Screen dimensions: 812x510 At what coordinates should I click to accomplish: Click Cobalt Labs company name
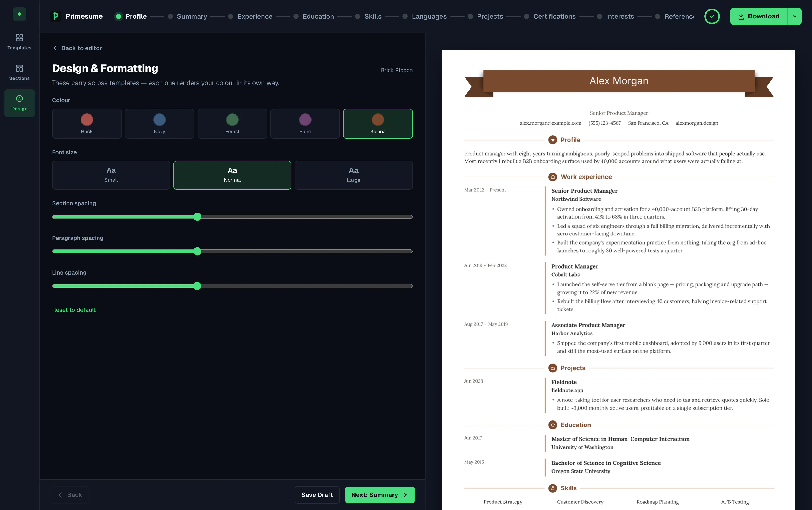click(566, 274)
